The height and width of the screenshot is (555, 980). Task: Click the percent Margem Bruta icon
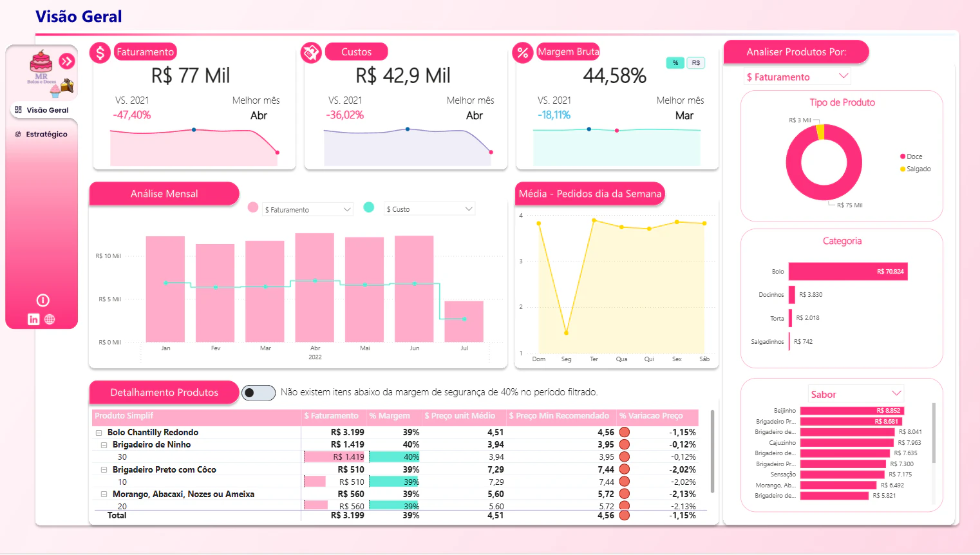522,53
